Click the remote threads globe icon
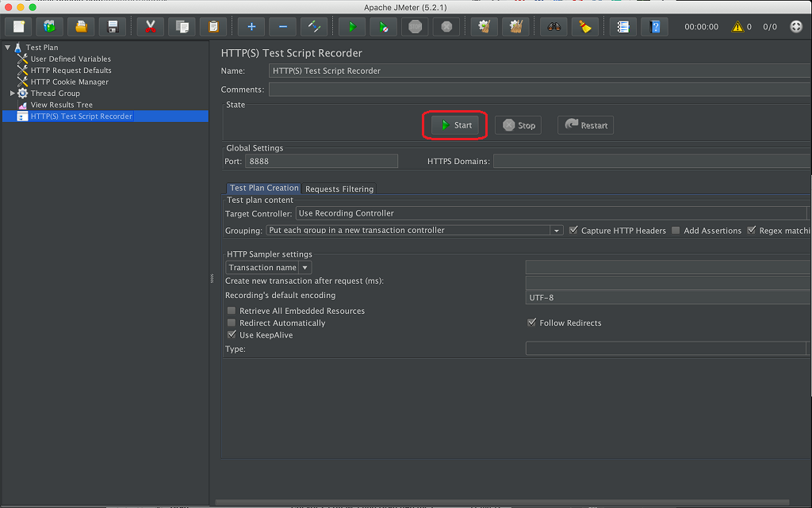812x508 pixels. pyautogui.click(x=796, y=27)
